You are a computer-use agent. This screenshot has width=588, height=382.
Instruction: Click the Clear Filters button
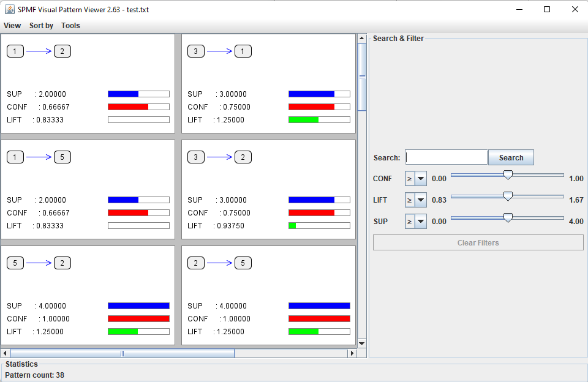click(478, 242)
